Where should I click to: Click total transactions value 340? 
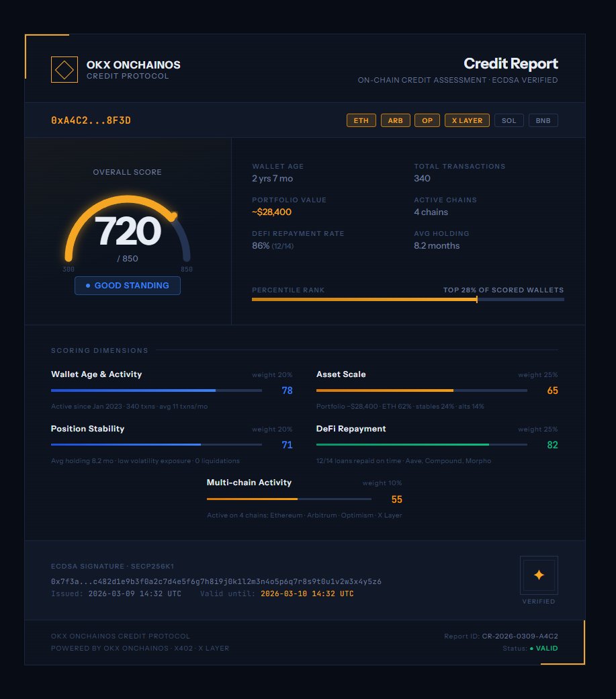422,178
